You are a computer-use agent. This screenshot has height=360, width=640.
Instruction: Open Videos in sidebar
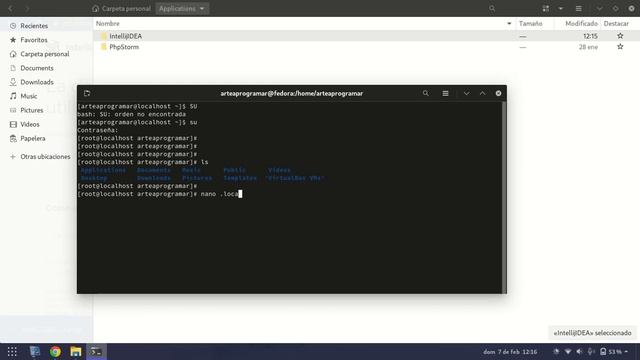click(x=30, y=124)
